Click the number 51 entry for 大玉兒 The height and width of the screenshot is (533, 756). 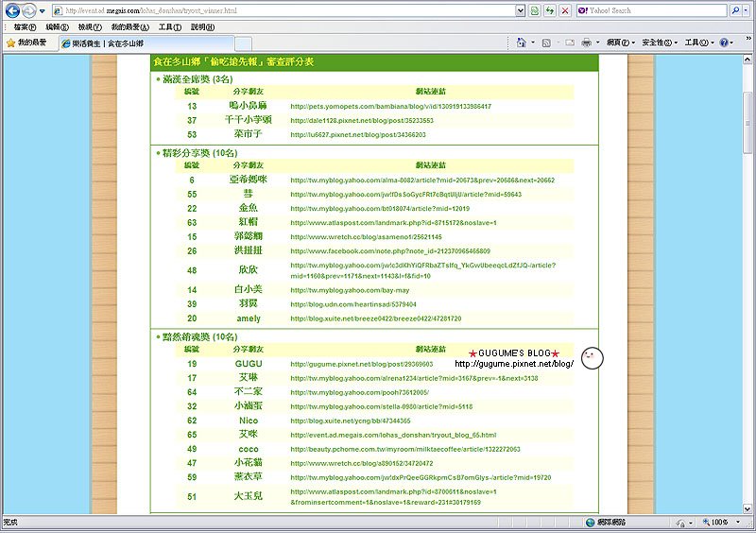pos(192,497)
